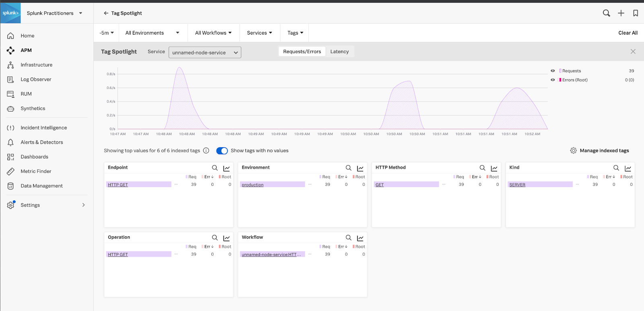The width and height of the screenshot is (644, 311).
Task: Open Synthetics navigation icon
Action: 11,109
